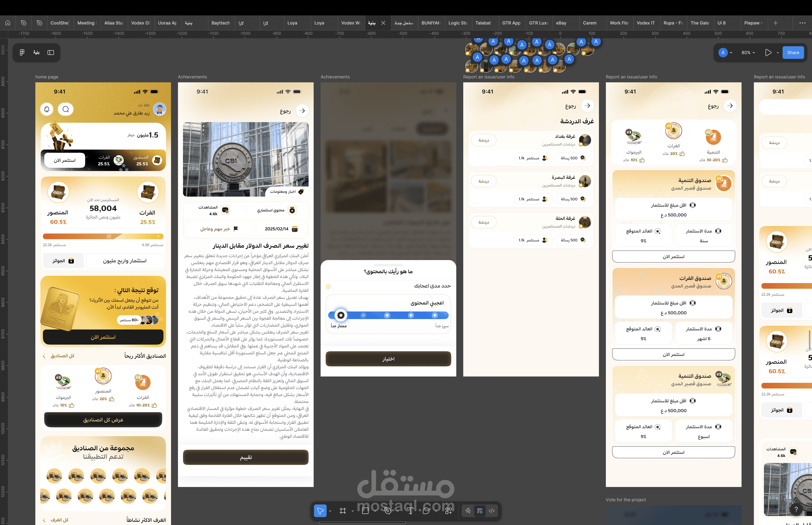The image size is (812, 525).
Task: Select the home page frame label
Action: pos(47,77)
